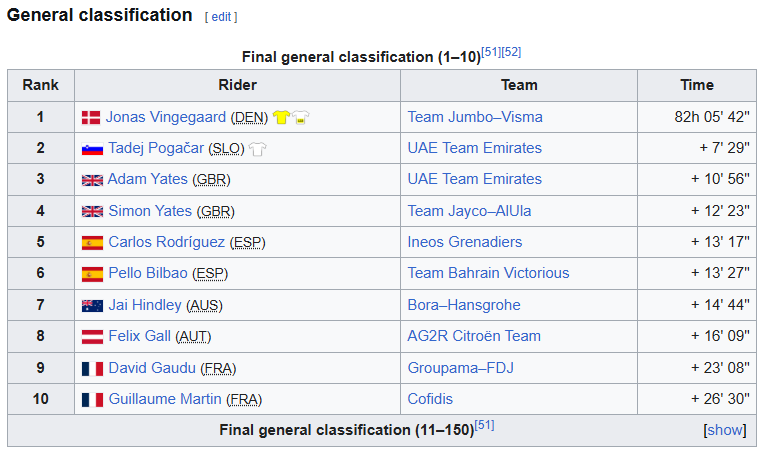
Task: Click the France flag beside David Gaudu
Action: pyautogui.click(x=92, y=369)
